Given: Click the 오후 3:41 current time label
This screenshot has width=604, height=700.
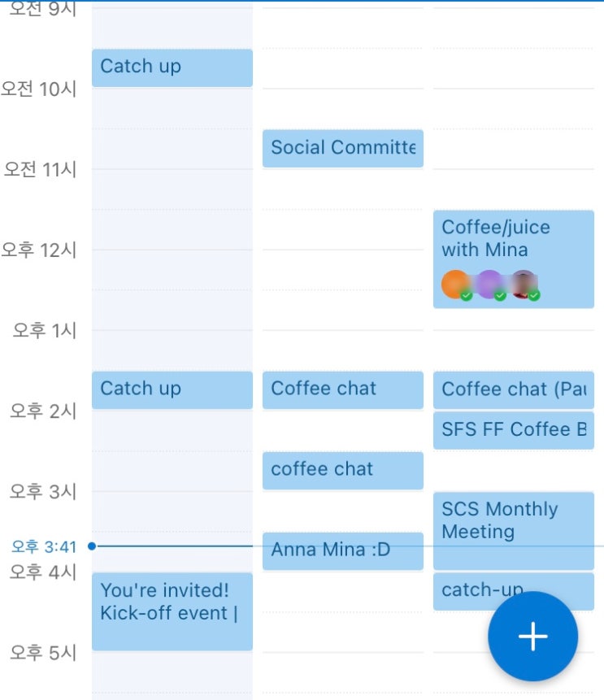Looking at the screenshot, I should pyautogui.click(x=44, y=546).
